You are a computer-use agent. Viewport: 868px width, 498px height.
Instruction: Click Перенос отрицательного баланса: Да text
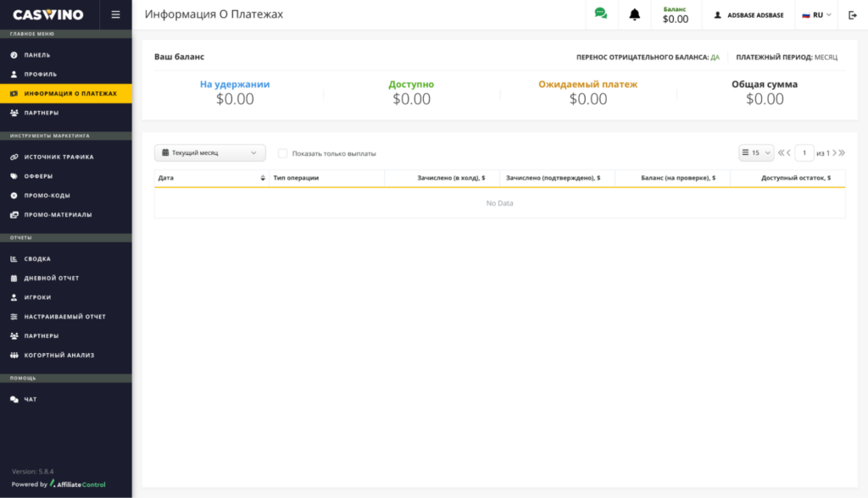648,57
